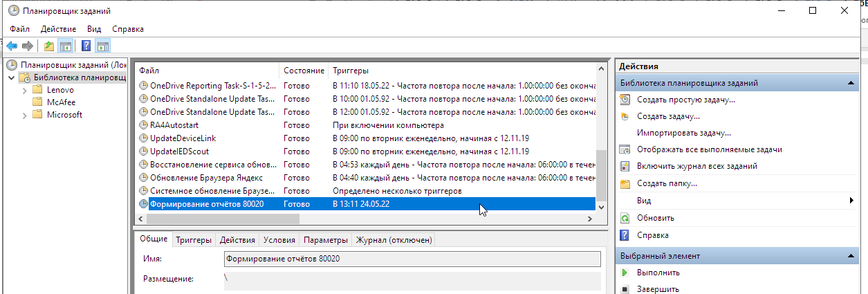Click Импортировать задачу action link
Image resolution: width=868 pixels, height=294 pixels.
[684, 133]
